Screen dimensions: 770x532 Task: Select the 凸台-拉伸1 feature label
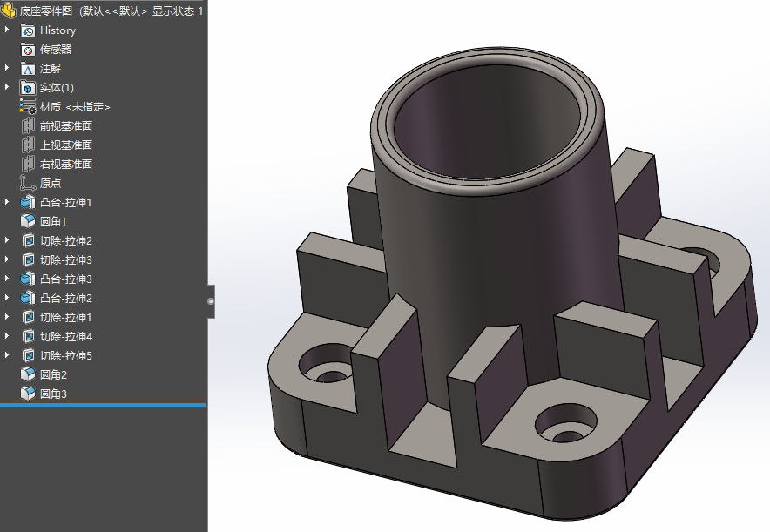click(x=66, y=203)
